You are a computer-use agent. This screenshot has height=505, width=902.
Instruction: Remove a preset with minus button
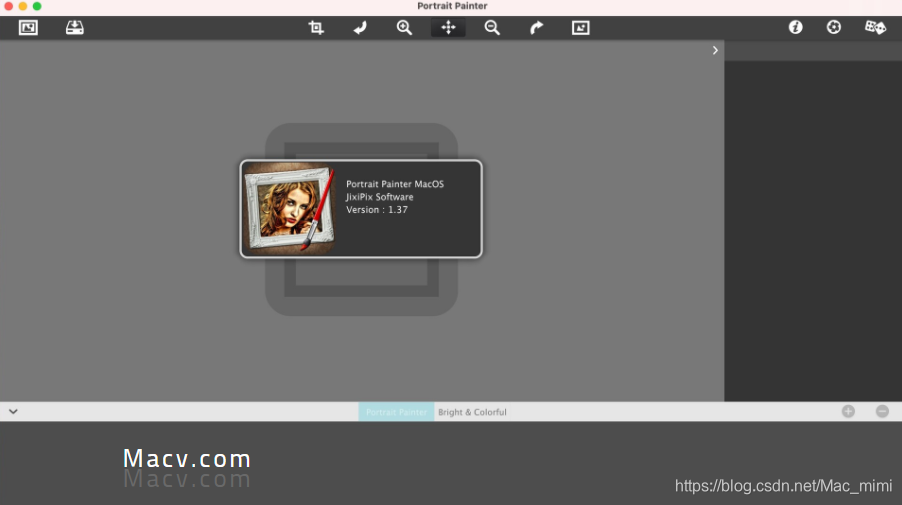point(882,411)
